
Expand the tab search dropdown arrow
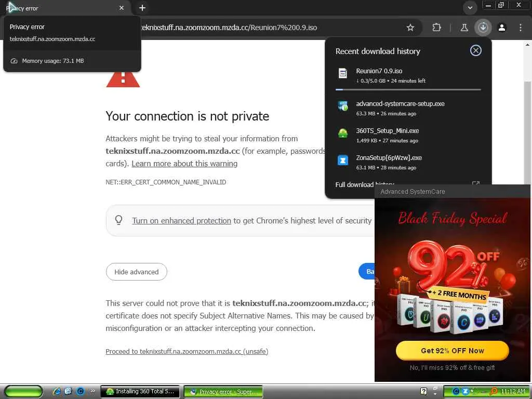(x=470, y=8)
